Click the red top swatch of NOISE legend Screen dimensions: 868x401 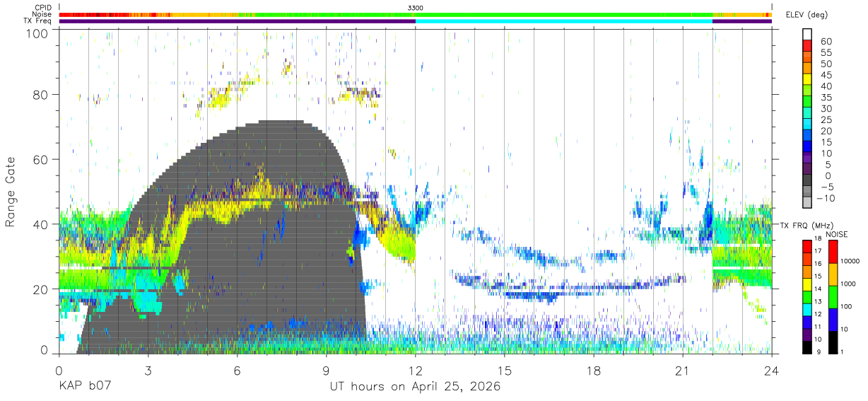(x=833, y=252)
